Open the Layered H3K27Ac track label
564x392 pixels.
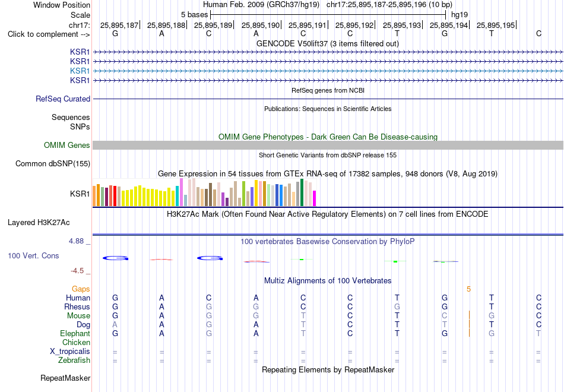pyautogui.click(x=39, y=223)
